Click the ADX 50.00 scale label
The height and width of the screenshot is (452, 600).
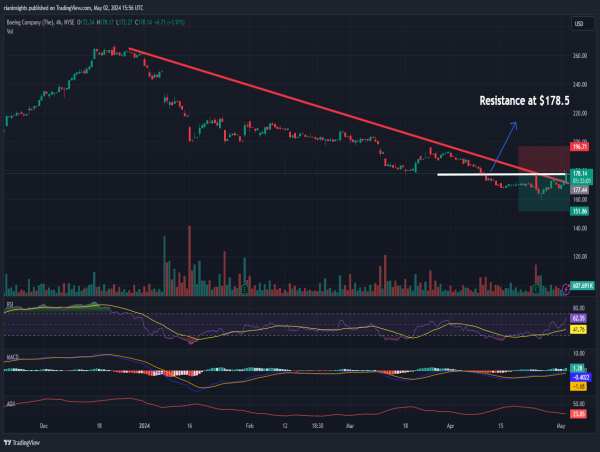[579, 404]
